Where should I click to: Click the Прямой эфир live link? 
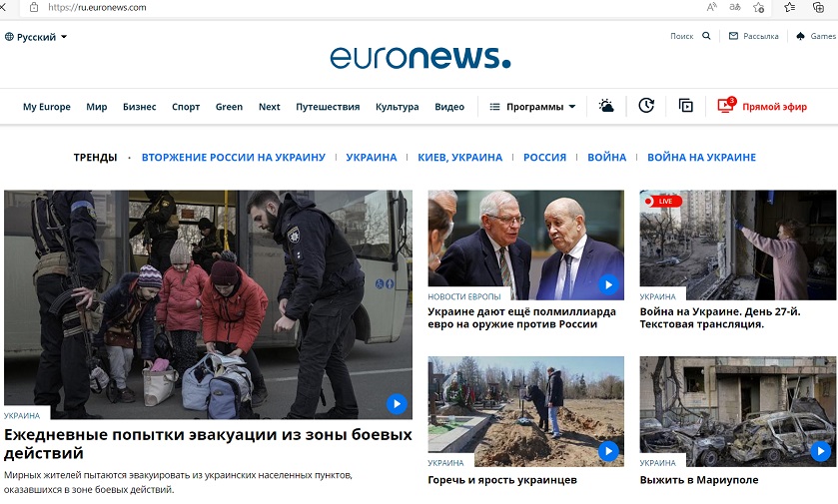pos(762,106)
